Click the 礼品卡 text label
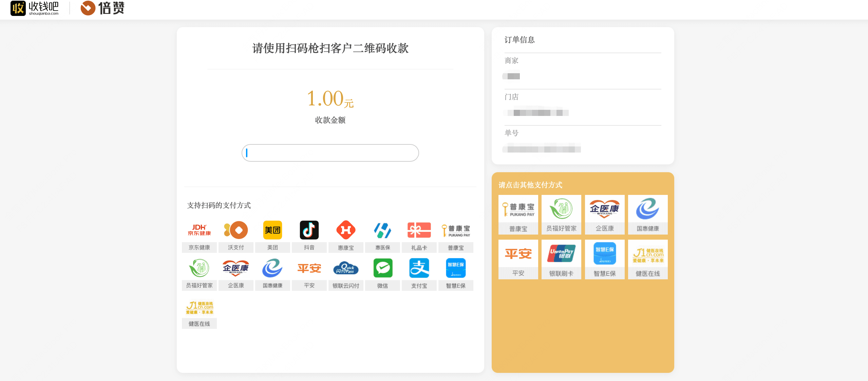868x381 pixels. click(419, 248)
